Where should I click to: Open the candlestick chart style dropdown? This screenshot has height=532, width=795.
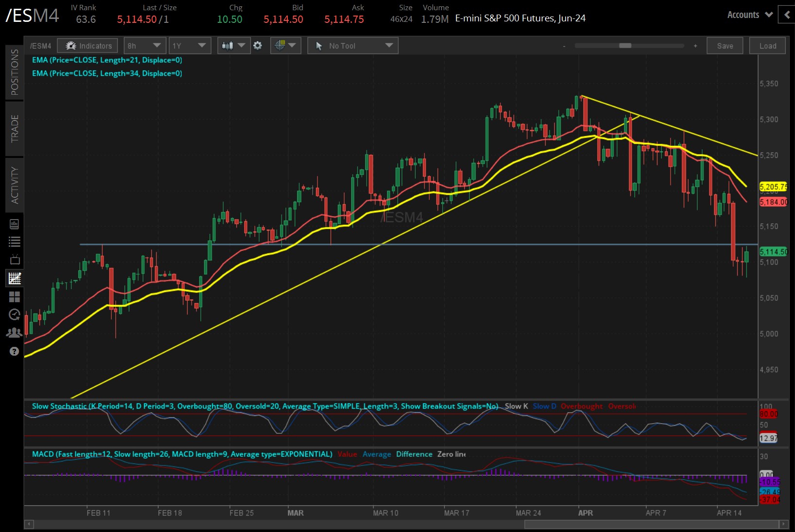(234, 46)
